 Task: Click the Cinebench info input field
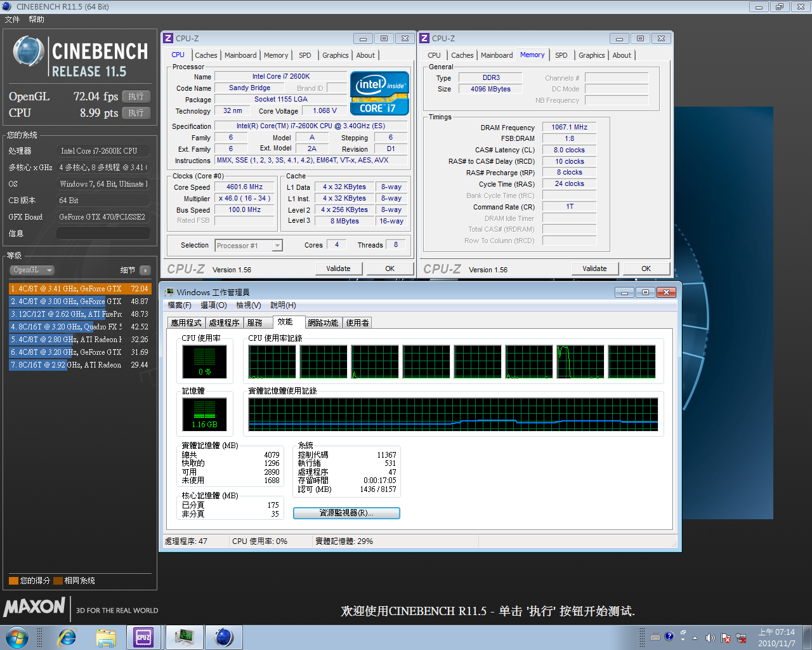coord(103,233)
